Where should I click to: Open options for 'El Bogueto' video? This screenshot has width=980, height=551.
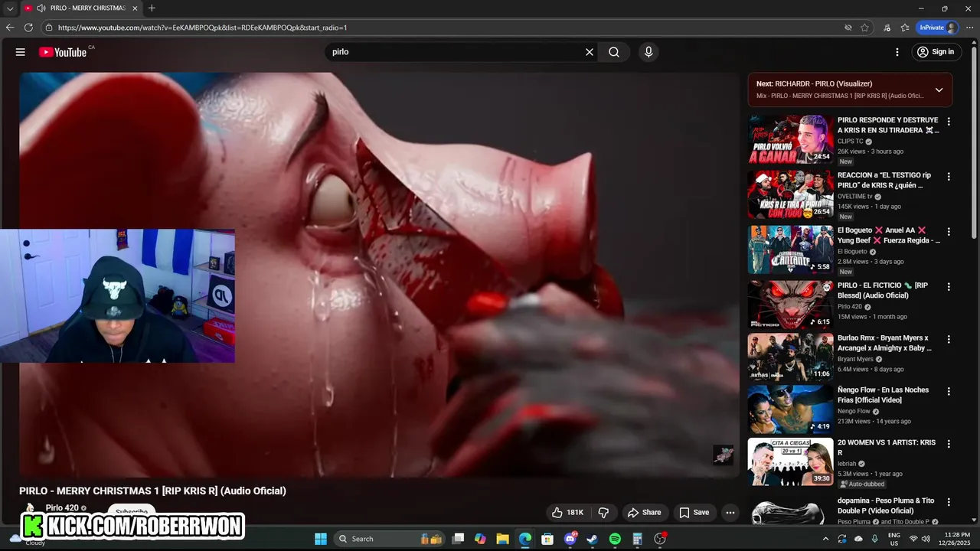[949, 232]
